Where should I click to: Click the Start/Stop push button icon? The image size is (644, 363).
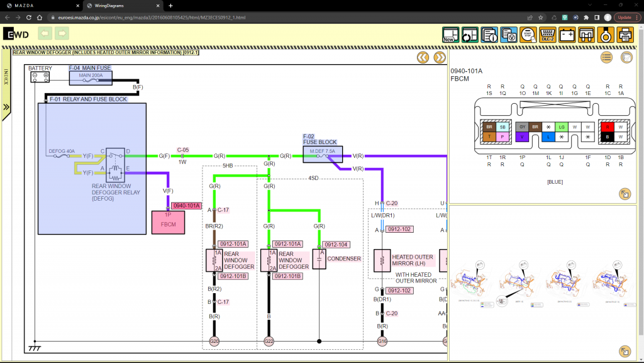[528, 35]
